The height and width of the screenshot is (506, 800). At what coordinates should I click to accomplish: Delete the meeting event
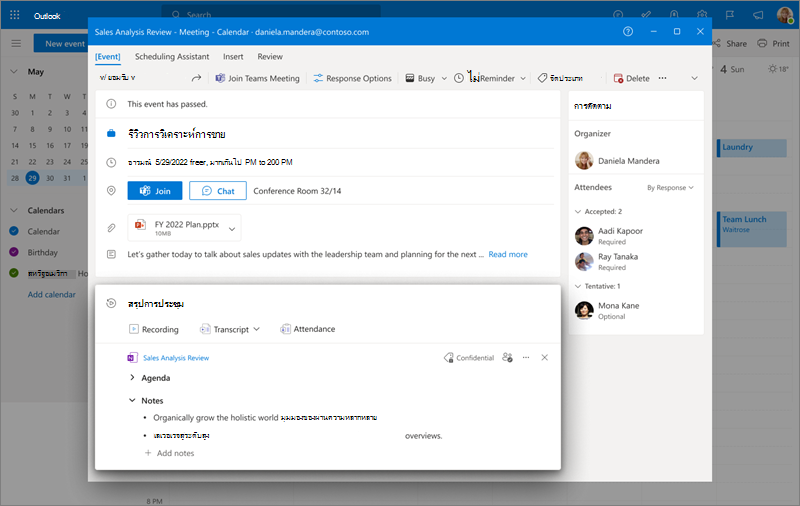pos(632,78)
